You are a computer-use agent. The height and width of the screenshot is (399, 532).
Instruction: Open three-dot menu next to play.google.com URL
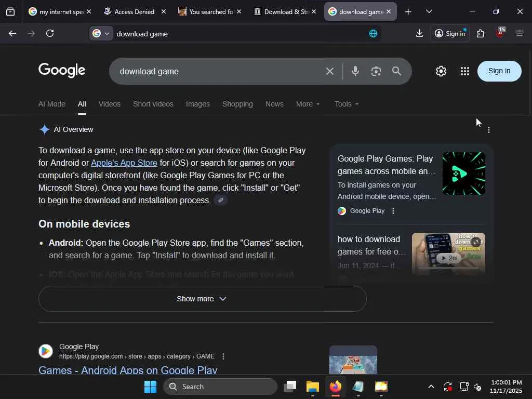pyautogui.click(x=223, y=356)
